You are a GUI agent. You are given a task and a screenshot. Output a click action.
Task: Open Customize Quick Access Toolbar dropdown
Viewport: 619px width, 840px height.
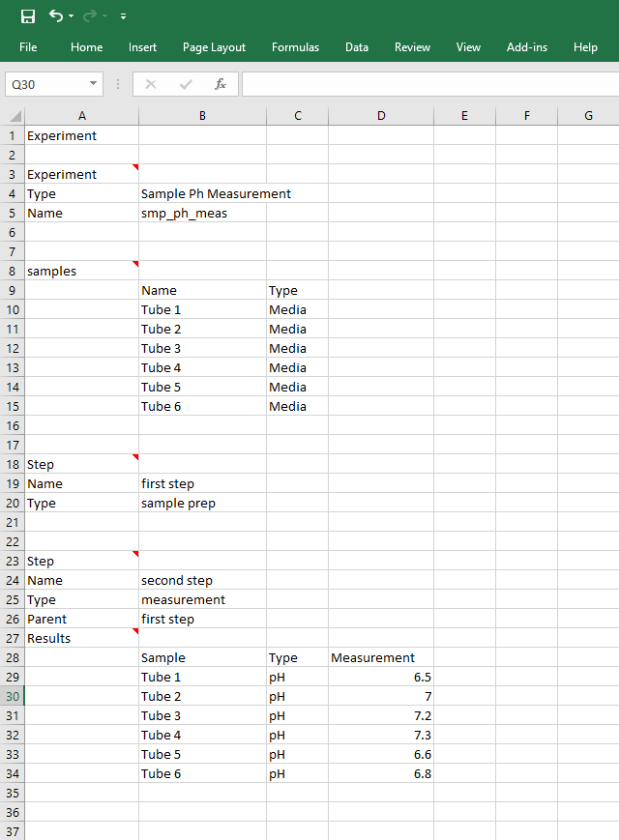tap(123, 17)
